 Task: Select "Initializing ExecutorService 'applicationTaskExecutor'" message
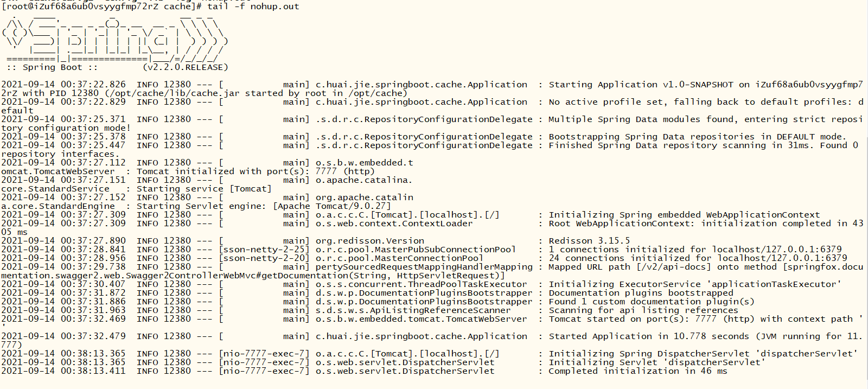click(x=695, y=284)
